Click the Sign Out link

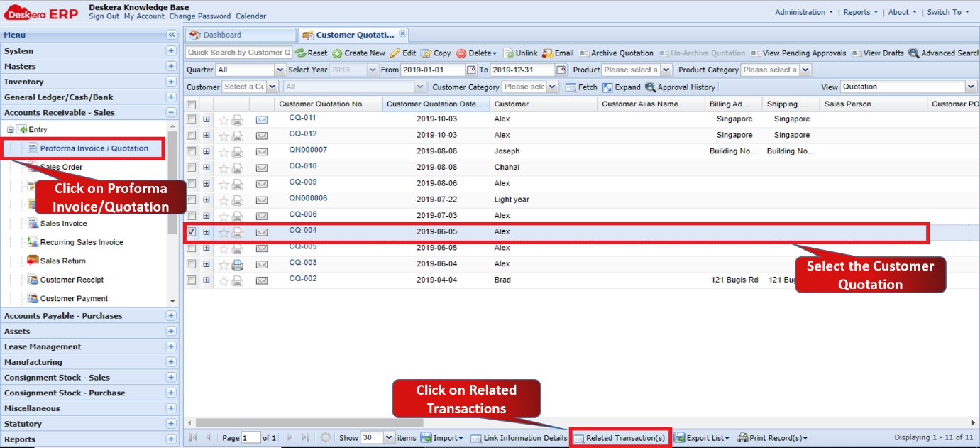coord(104,16)
